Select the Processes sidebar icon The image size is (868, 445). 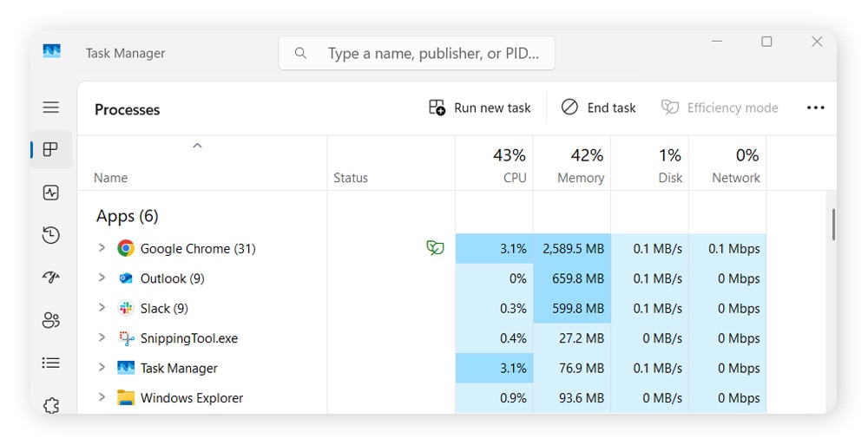coord(51,149)
